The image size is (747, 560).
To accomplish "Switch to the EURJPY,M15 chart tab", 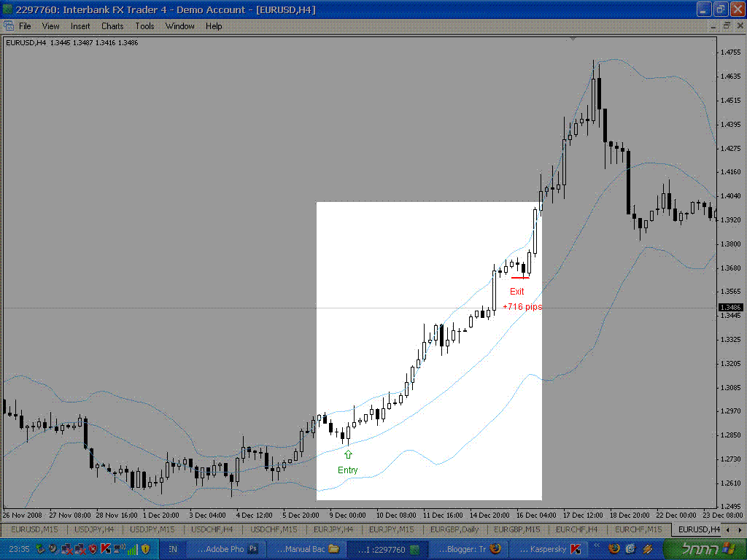I will (x=391, y=529).
